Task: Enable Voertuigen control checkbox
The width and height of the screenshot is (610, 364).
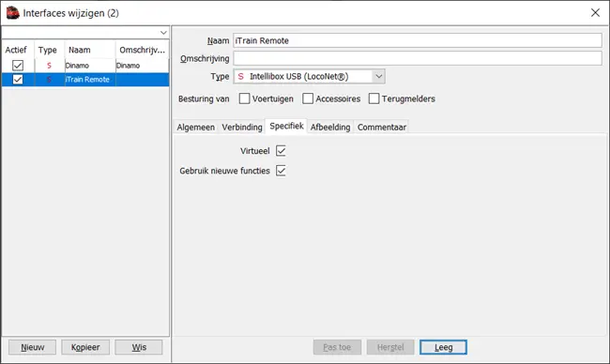Action: [x=244, y=99]
